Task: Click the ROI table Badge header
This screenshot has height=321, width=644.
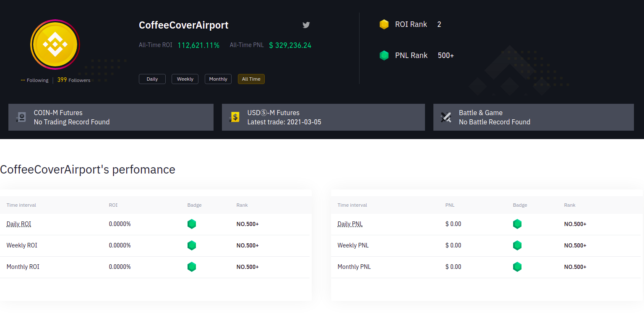Action: 195,205
